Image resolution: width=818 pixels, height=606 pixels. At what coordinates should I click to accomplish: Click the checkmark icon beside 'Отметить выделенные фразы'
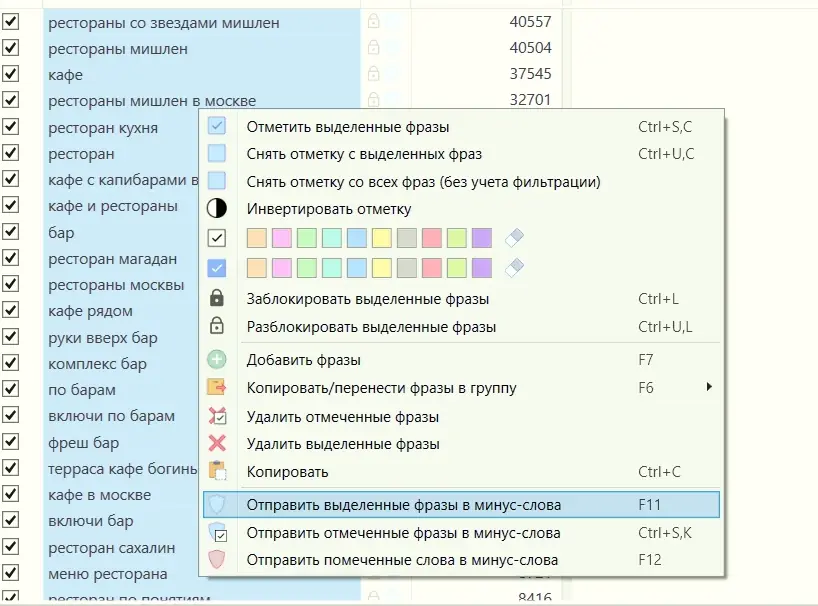[216, 126]
